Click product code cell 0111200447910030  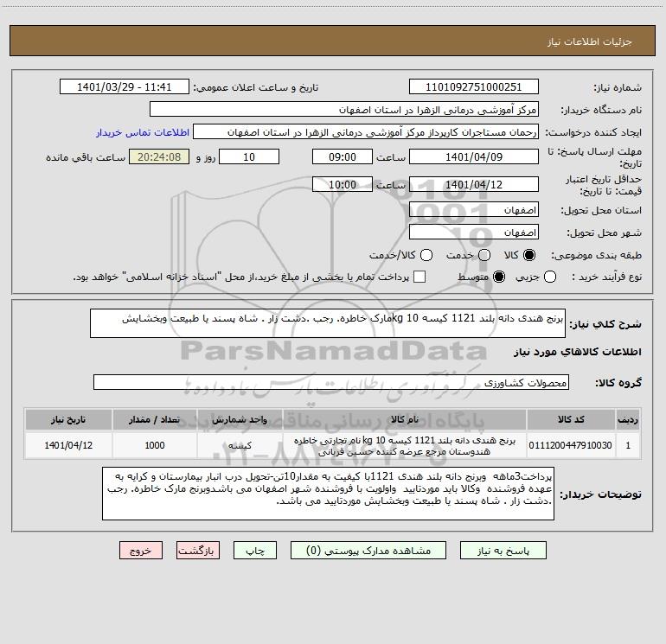[571, 445]
